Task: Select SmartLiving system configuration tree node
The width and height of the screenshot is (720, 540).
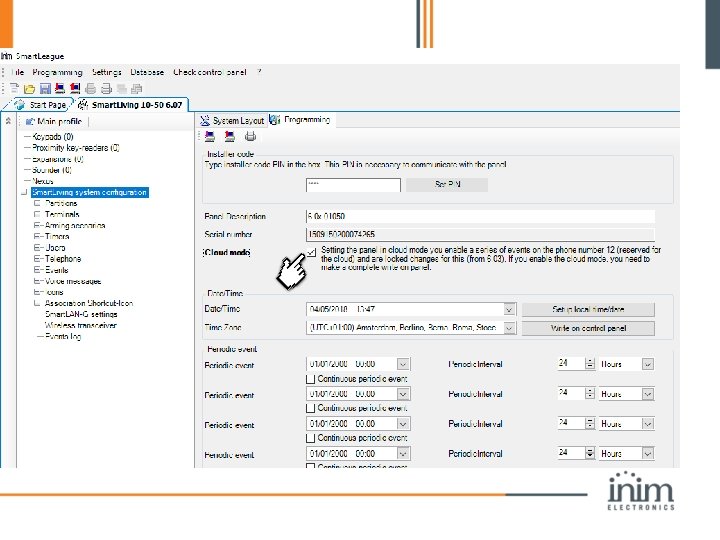Action: 90,192
